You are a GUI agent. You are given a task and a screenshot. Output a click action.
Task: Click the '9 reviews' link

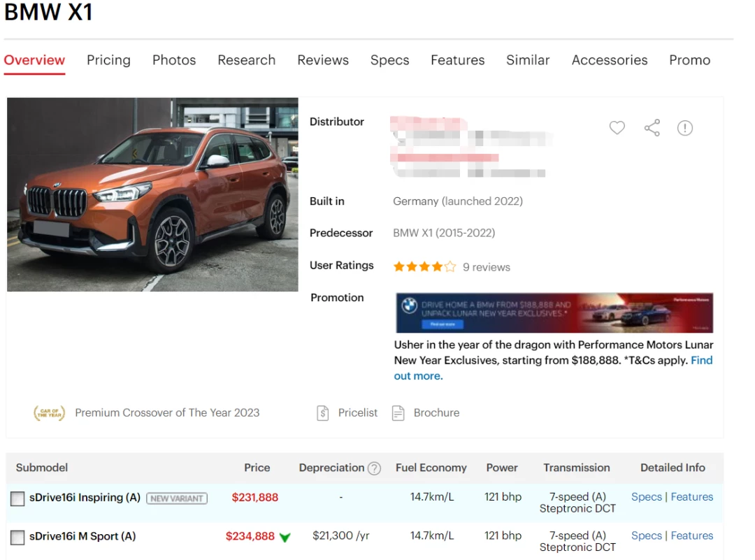(487, 267)
